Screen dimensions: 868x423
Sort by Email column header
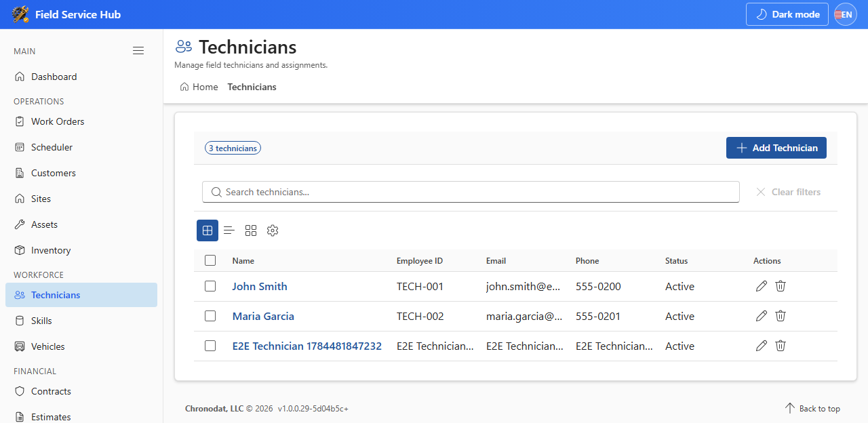[x=496, y=260]
